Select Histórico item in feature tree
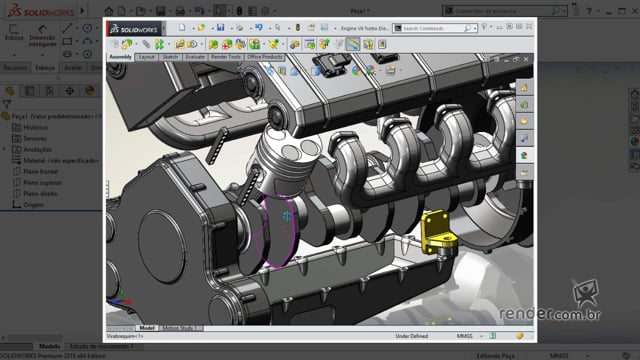Image resolution: width=640 pixels, height=360 pixels. tap(35, 127)
